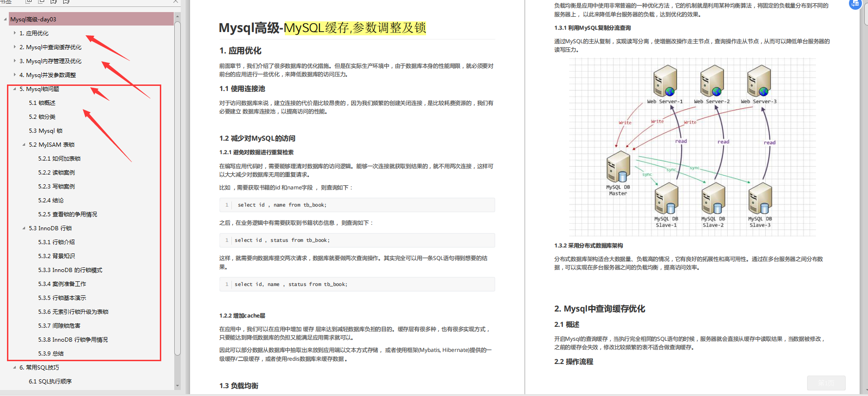Jump to 3. Mysql内存管理及优化 bookmark

50,61
